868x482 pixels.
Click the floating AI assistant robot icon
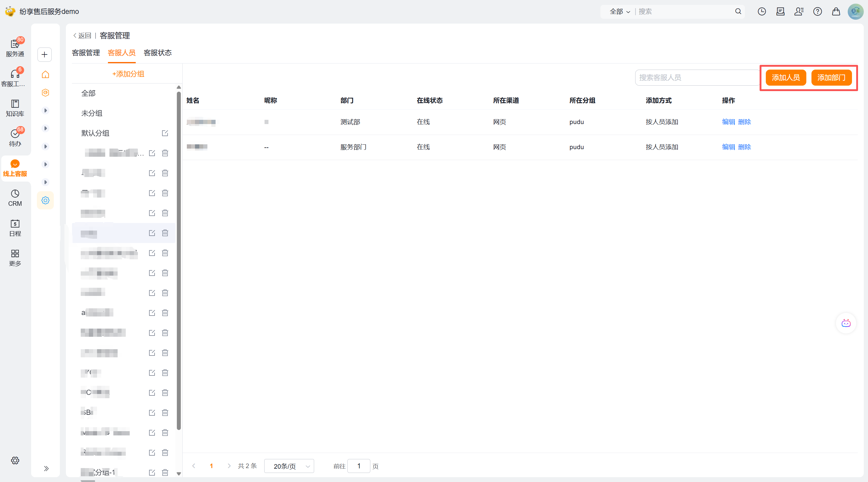(x=846, y=323)
